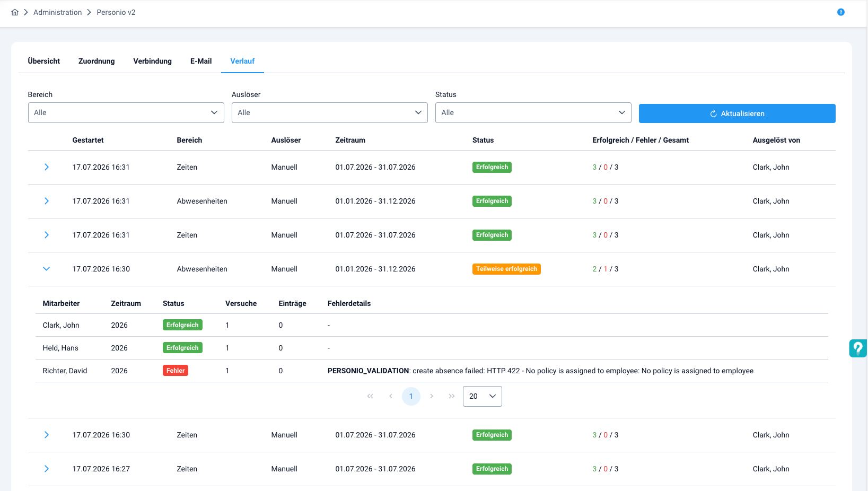Image resolution: width=868 pixels, height=491 pixels.
Task: Expand the first 16:31 Zeiten row
Action: [x=47, y=167]
